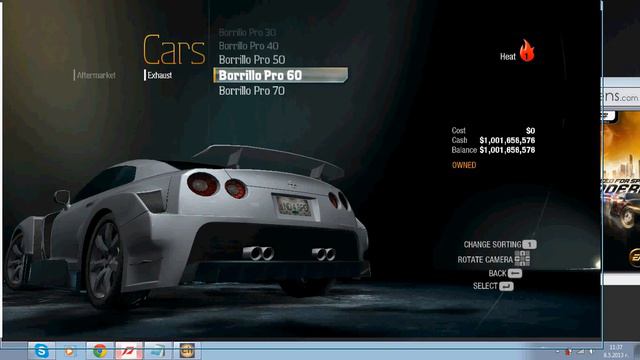The image size is (640, 360).
Task: Click the SELECT label
Action: 485,286
